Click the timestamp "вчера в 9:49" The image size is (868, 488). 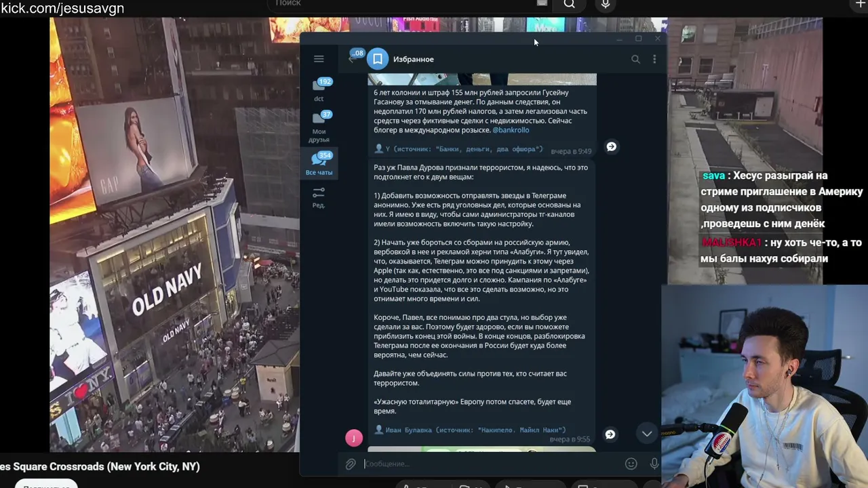point(571,151)
